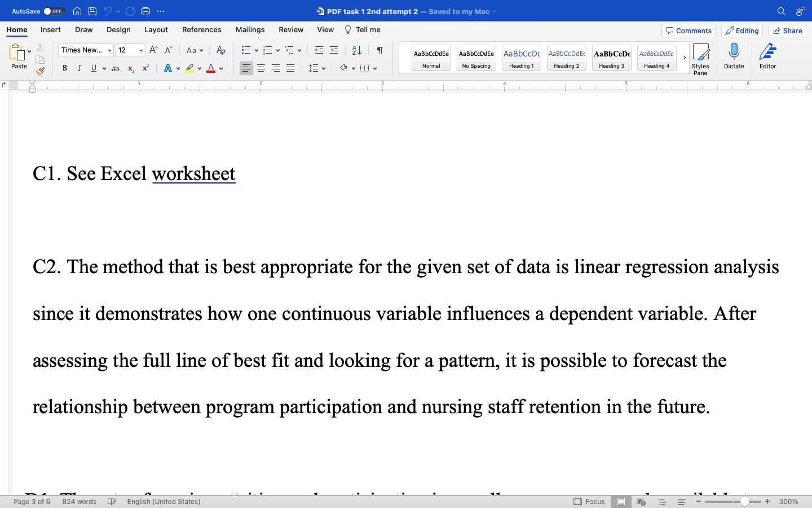Apply subscript formatting
The height and width of the screenshot is (508, 812).
coord(131,68)
